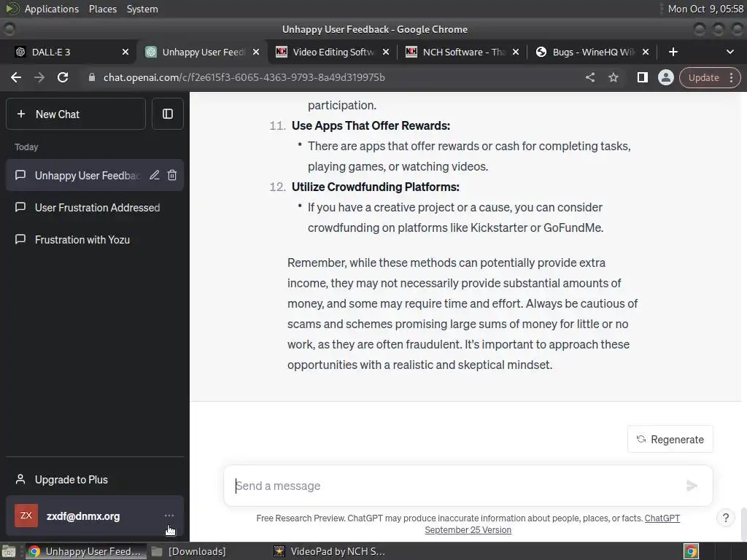747x560 pixels.
Task: Switch to the Video Editing Software tab
Action: point(333,52)
